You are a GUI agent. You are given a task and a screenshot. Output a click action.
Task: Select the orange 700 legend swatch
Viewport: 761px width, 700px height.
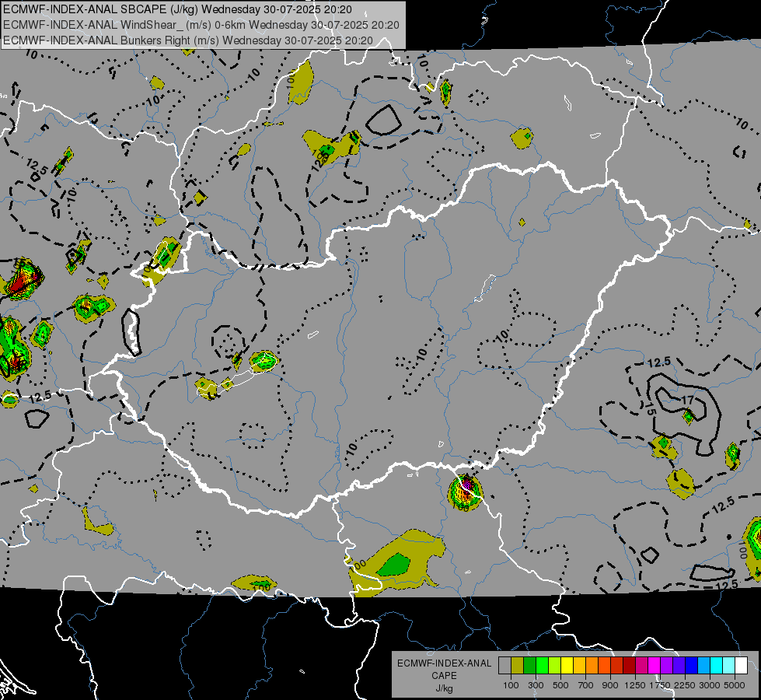pos(592,666)
